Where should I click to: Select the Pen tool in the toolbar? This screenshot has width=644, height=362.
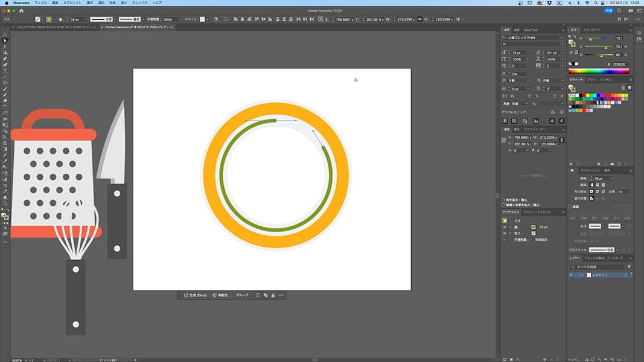(x=5, y=59)
